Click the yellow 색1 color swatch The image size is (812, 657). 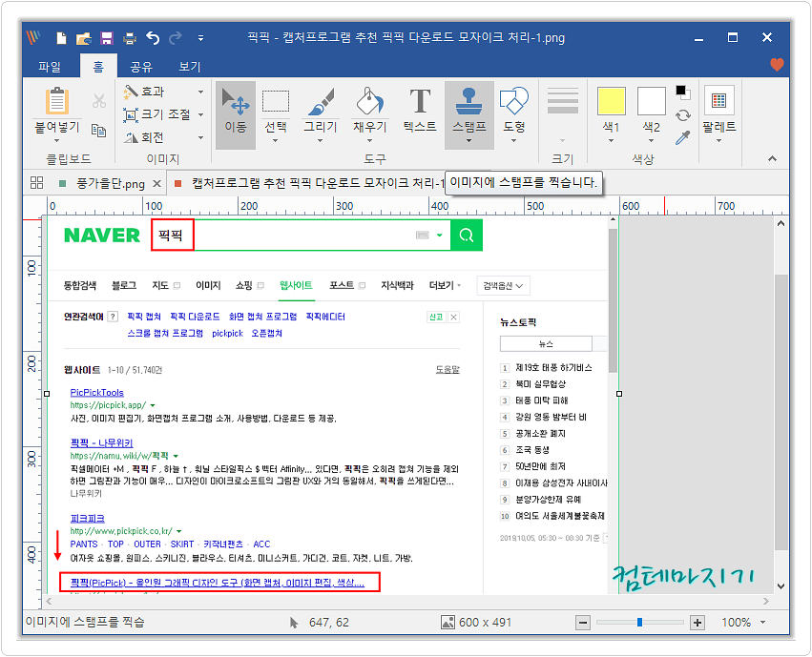(x=611, y=101)
